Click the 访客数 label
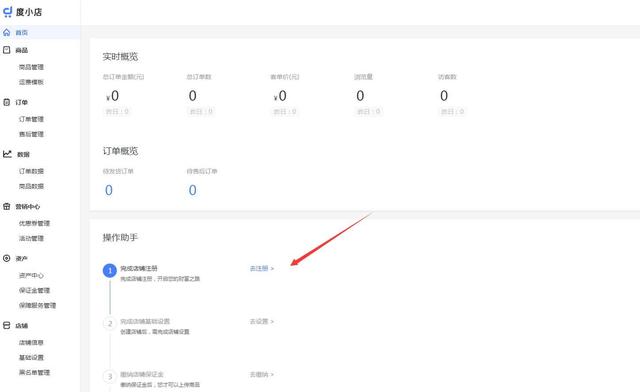The width and height of the screenshot is (640, 392). (x=447, y=77)
